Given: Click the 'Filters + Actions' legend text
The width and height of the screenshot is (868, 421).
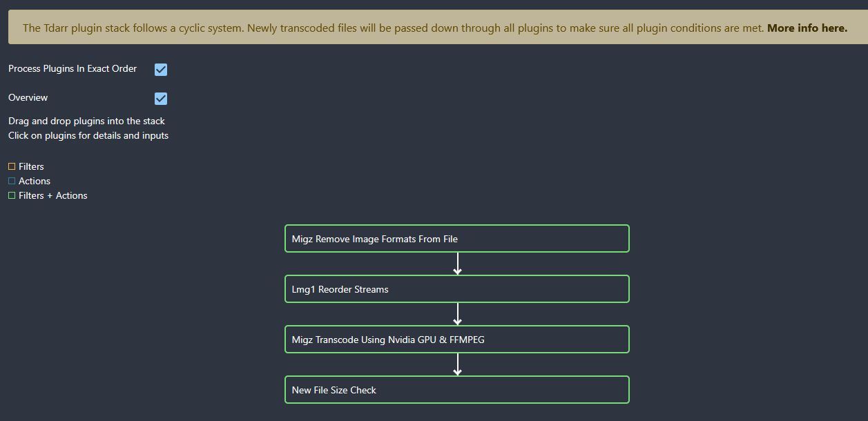Looking at the screenshot, I should 53,195.
